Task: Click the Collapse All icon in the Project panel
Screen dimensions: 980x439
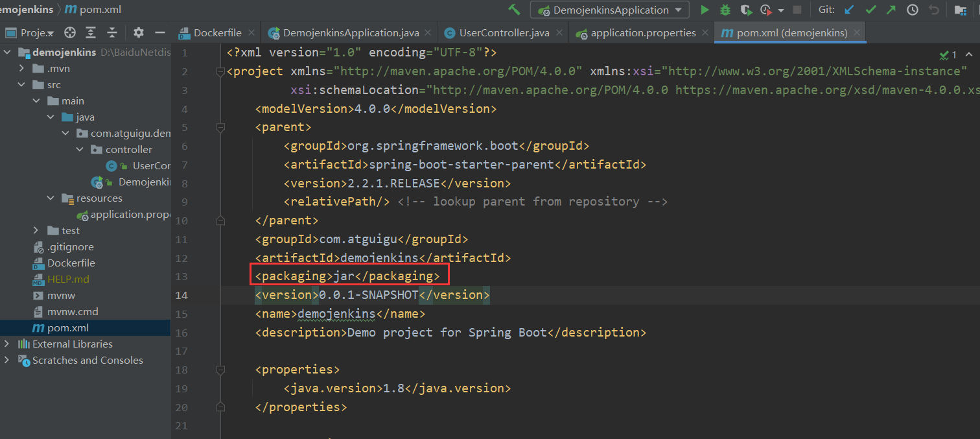Action: 112,32
